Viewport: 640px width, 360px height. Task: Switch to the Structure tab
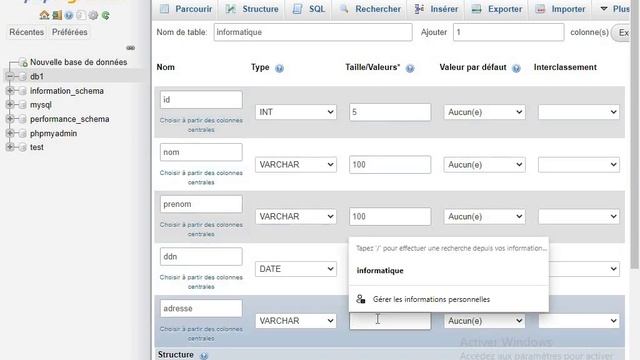[252, 9]
